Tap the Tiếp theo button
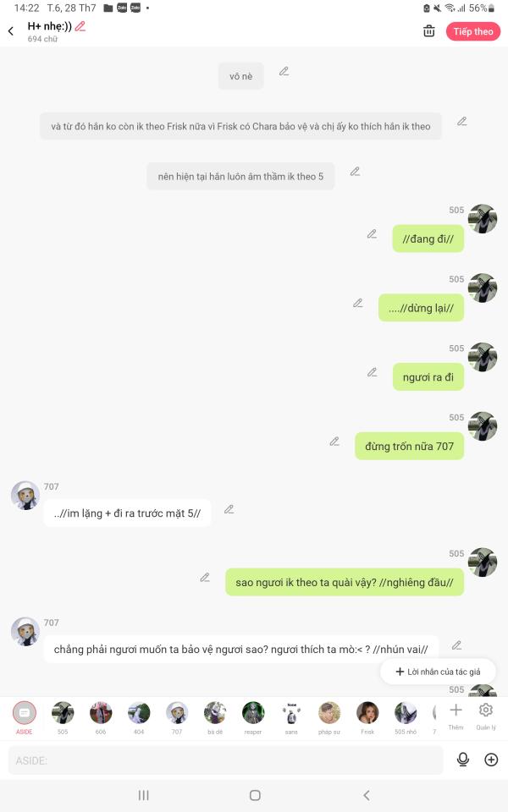This screenshot has height=812, width=508. (x=472, y=31)
